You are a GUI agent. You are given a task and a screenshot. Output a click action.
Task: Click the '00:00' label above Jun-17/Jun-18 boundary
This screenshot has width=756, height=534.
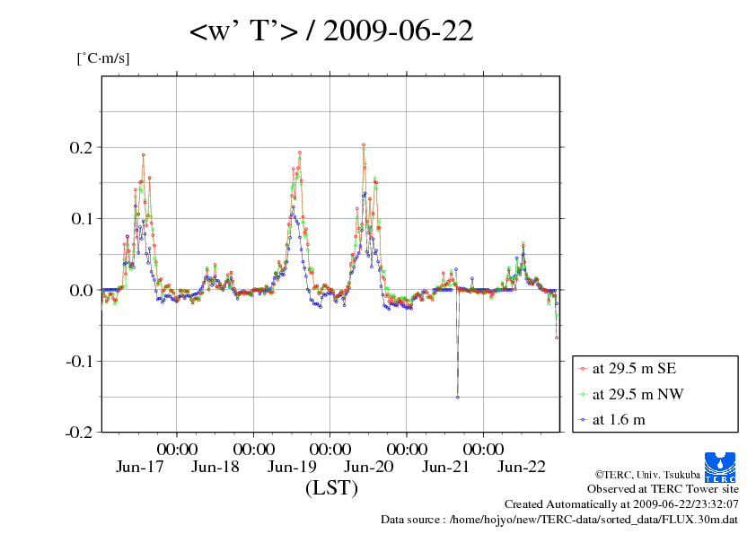pos(177,449)
